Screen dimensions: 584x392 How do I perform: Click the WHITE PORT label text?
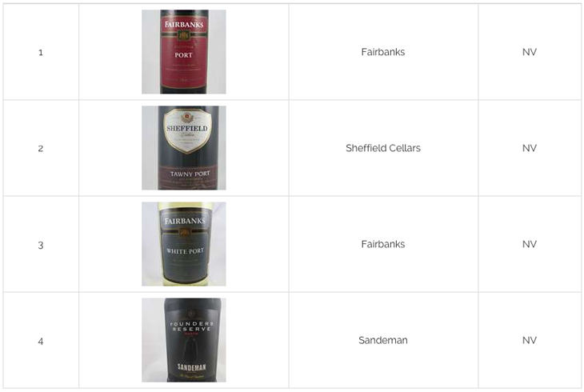[x=185, y=251]
